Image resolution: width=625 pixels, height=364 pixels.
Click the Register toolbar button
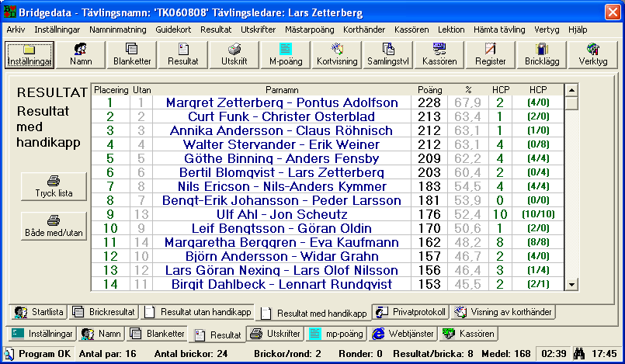coord(491,54)
